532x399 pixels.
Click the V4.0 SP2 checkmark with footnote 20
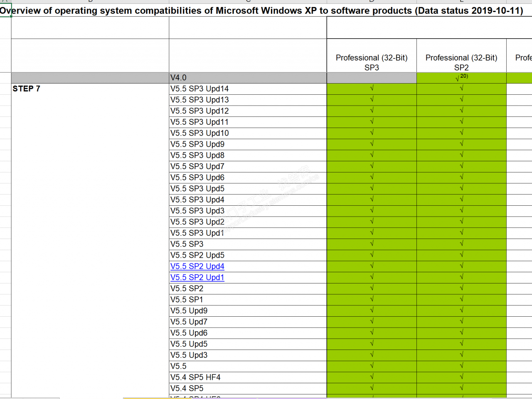(461, 77)
